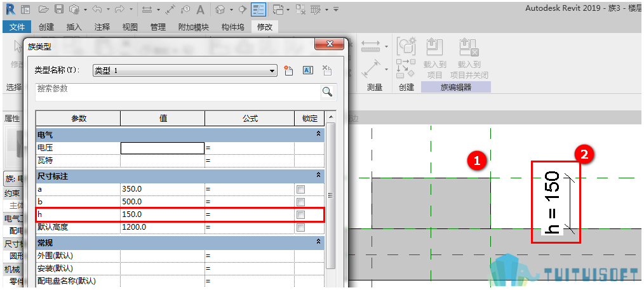Image resolution: width=644 pixels, height=290 pixels.
Task: Toggle the lock checkbox for parameter h
Action: [x=301, y=215]
